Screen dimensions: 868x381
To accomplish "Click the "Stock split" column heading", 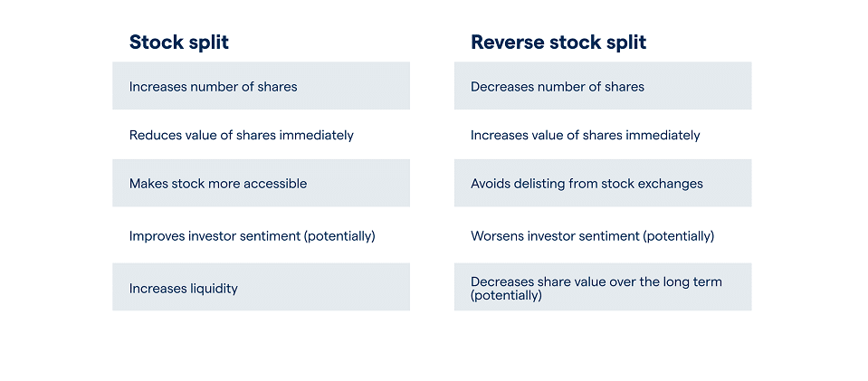I will click(x=178, y=43).
